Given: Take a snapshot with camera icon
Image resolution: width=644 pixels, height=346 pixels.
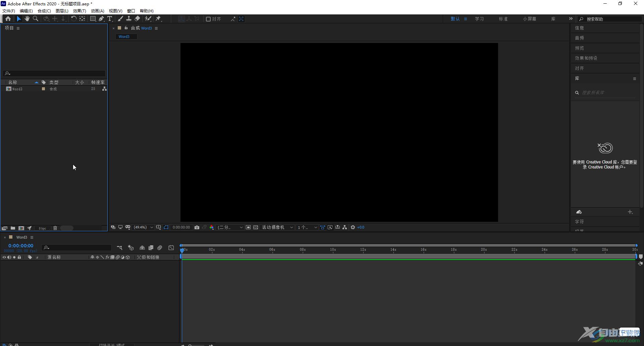Looking at the screenshot, I should coord(197,228).
